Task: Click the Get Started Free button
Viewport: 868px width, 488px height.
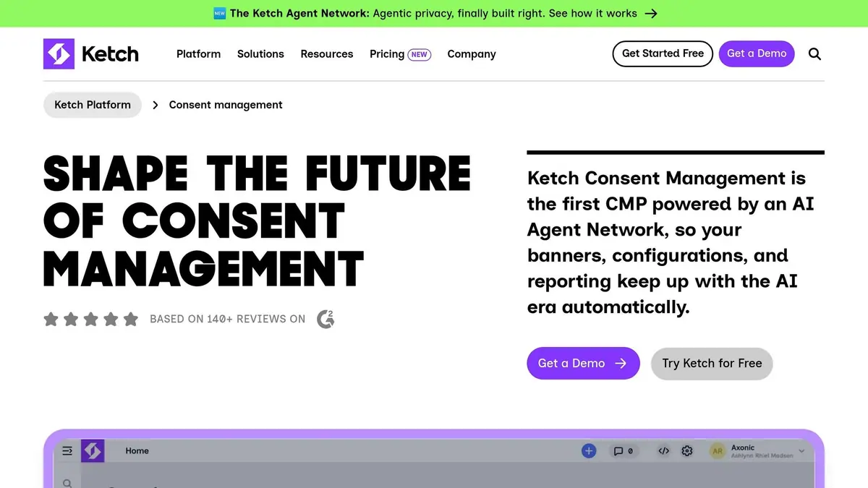Action: [x=663, y=53]
